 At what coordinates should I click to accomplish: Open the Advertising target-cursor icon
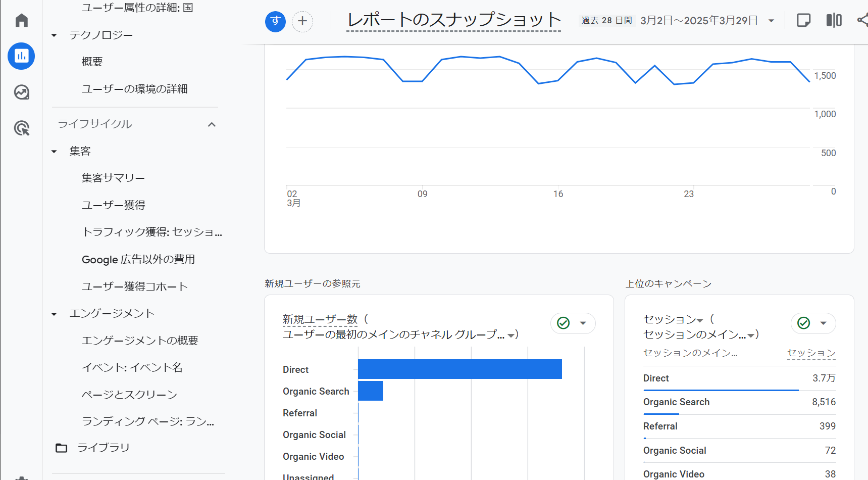pyautogui.click(x=21, y=128)
